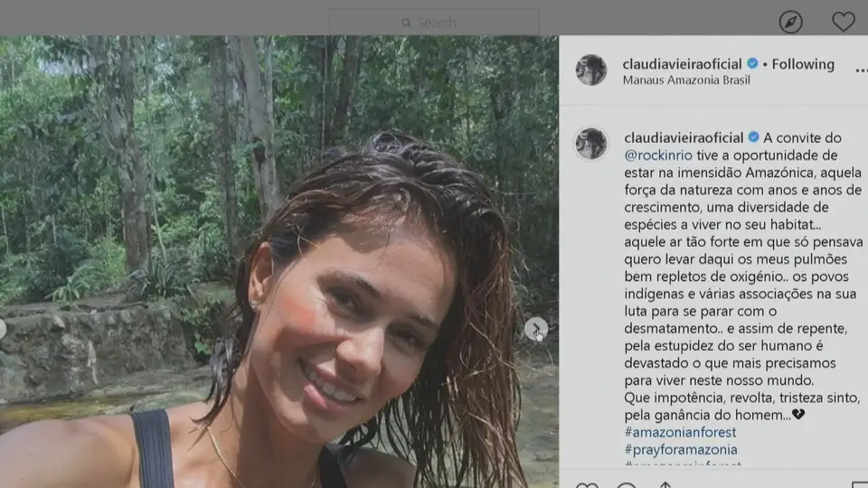The height and width of the screenshot is (488, 868).
Task: Open the #amazonianforest hashtag
Action: pyautogui.click(x=680, y=432)
